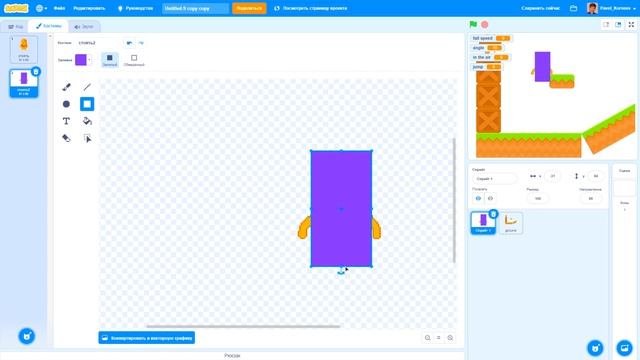Switch to small stage layout
This screenshot has height=360, width=640.
point(606,24)
